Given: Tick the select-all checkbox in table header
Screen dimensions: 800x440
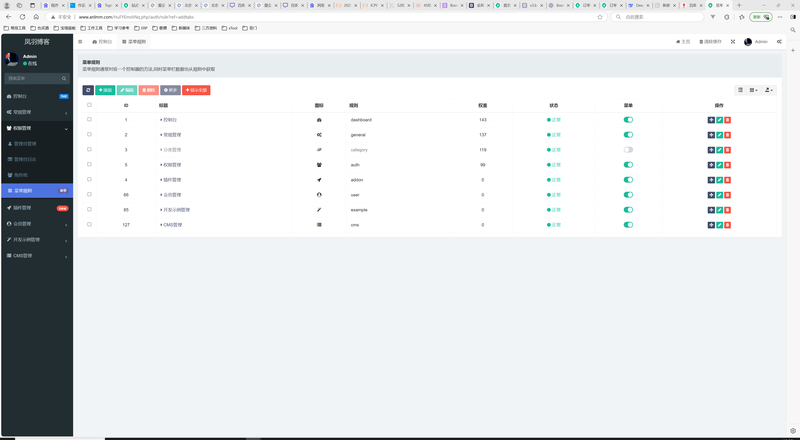Looking at the screenshot, I should 89,105.
